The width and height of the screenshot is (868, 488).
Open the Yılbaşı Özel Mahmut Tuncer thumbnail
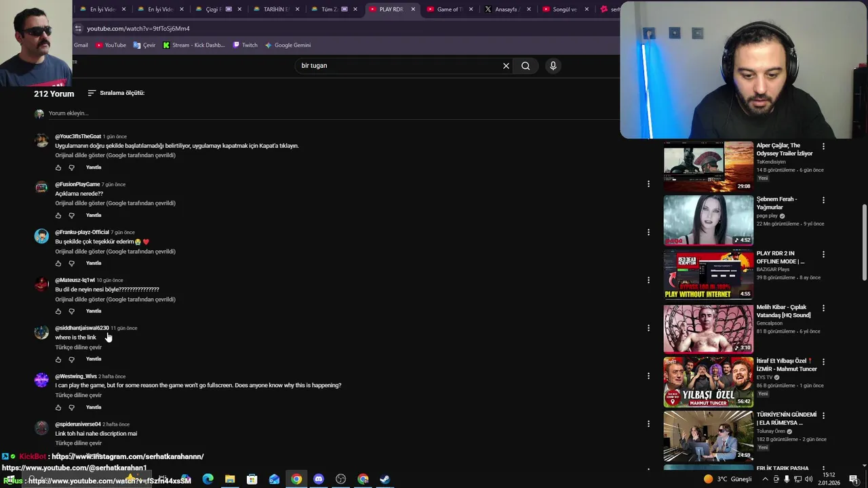[708, 382]
